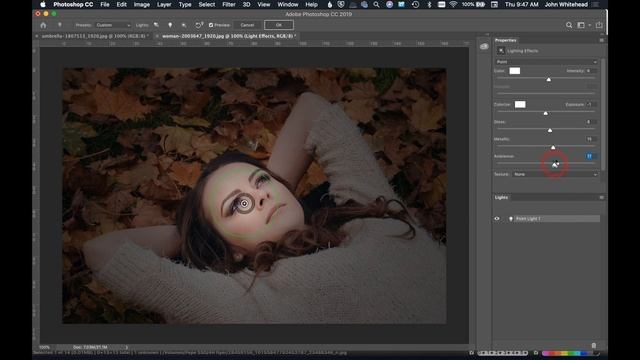Click the 100% zoom field in status bar
Viewport: 640px width, 360px height.
(45, 347)
